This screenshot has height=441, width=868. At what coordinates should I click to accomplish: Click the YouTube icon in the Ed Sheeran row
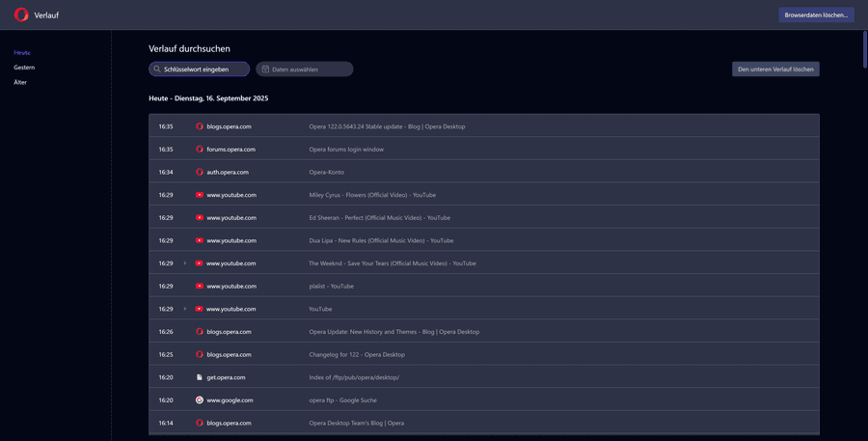tap(200, 218)
